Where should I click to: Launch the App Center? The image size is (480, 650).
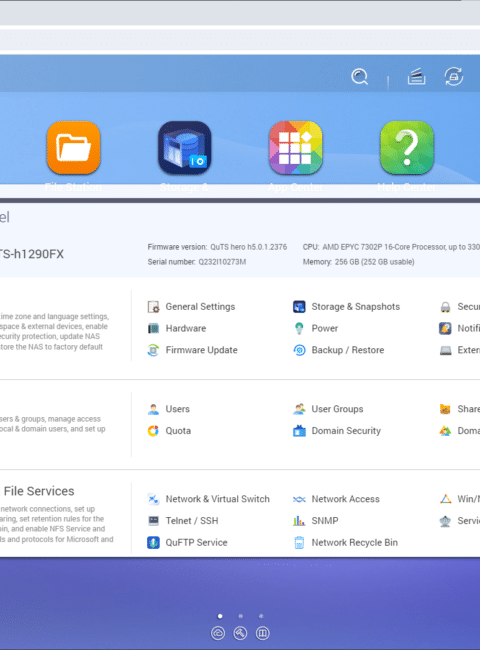pyautogui.click(x=296, y=148)
